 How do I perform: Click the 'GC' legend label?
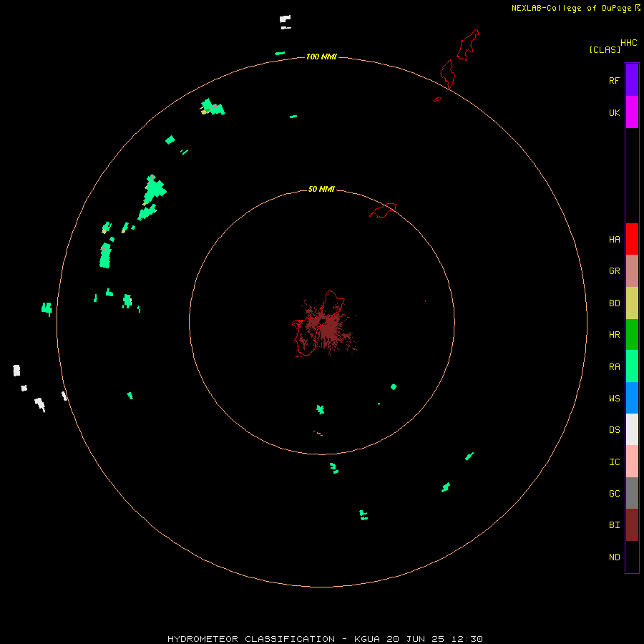tap(614, 494)
